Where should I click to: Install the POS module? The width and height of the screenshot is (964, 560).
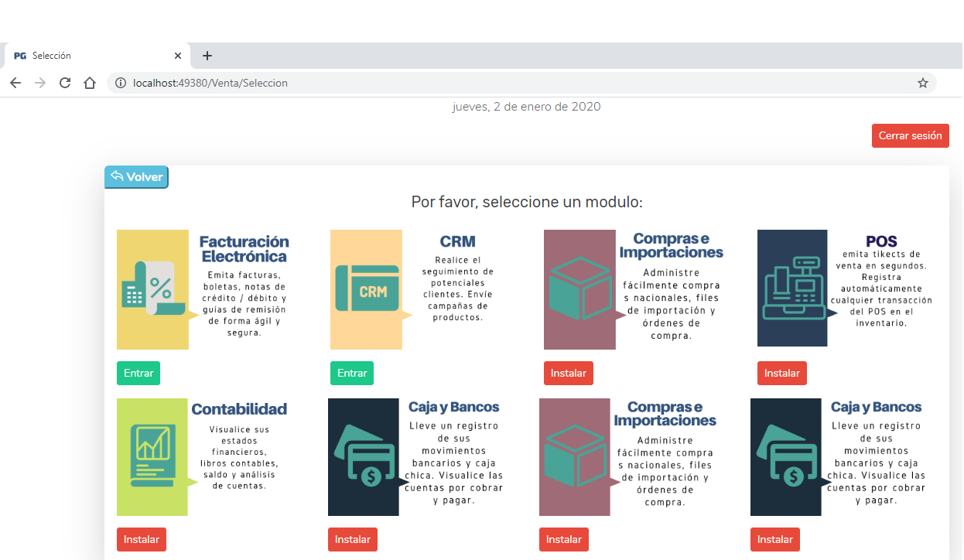781,373
